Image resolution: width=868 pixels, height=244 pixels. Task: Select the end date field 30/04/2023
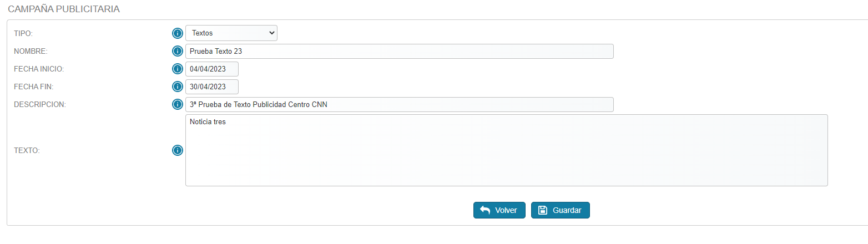tap(212, 87)
